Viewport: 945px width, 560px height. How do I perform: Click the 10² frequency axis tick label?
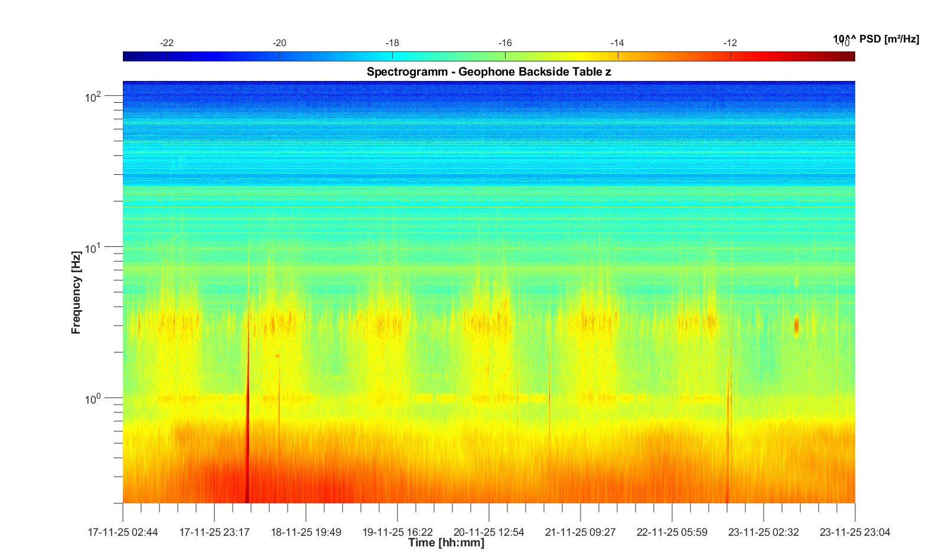point(94,96)
